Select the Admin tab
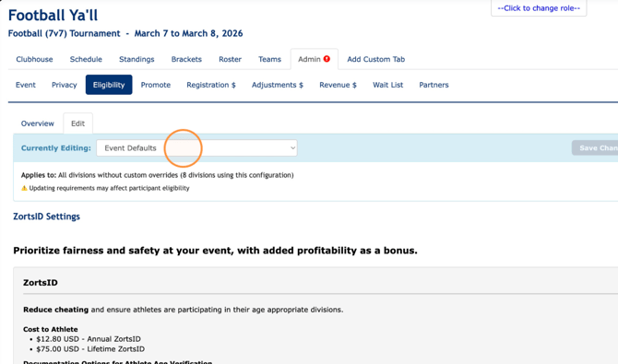The width and height of the screenshot is (618, 364). point(315,59)
